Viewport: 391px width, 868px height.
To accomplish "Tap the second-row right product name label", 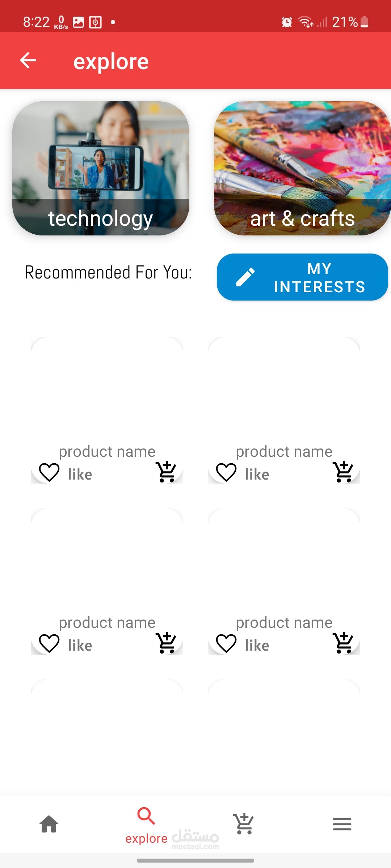I will pyautogui.click(x=284, y=622).
